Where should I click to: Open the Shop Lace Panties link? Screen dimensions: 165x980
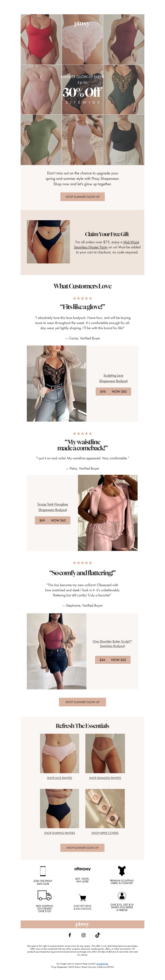60,778
